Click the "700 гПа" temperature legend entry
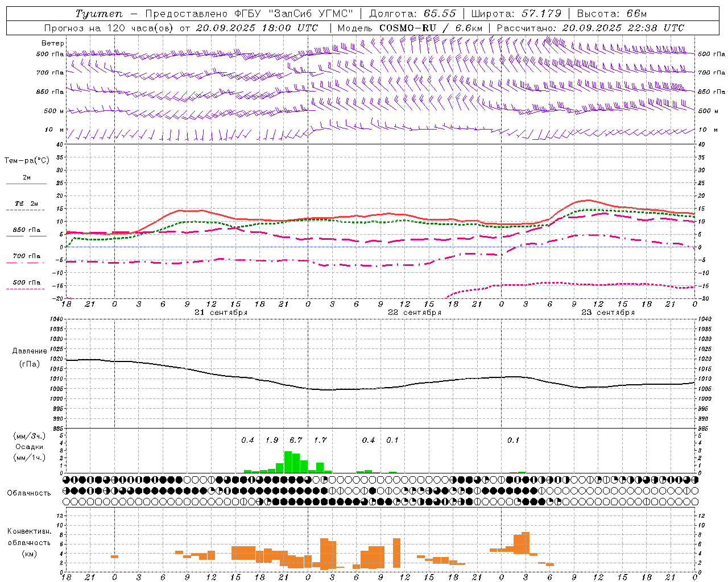728x582 pixels. 27,256
